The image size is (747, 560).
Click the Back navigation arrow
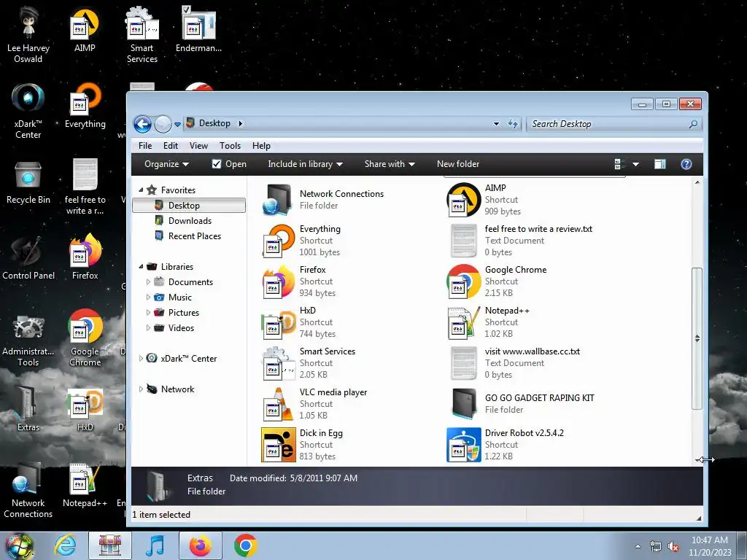tap(142, 124)
